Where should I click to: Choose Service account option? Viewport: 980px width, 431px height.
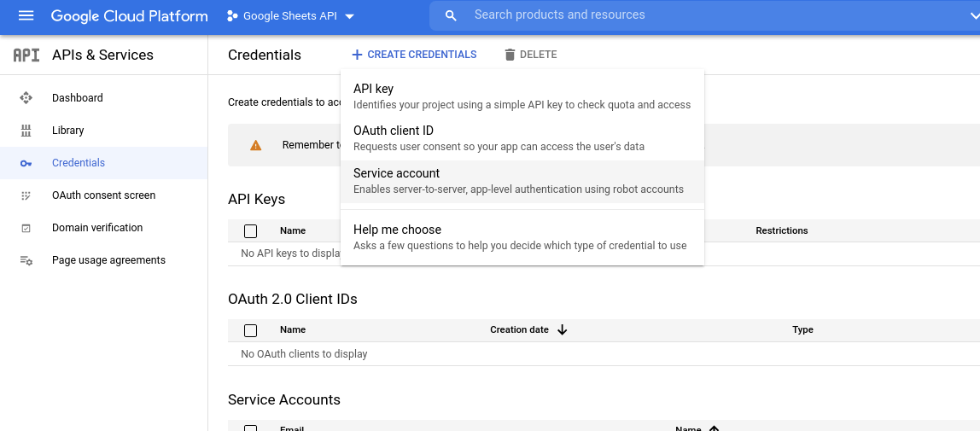(522, 182)
